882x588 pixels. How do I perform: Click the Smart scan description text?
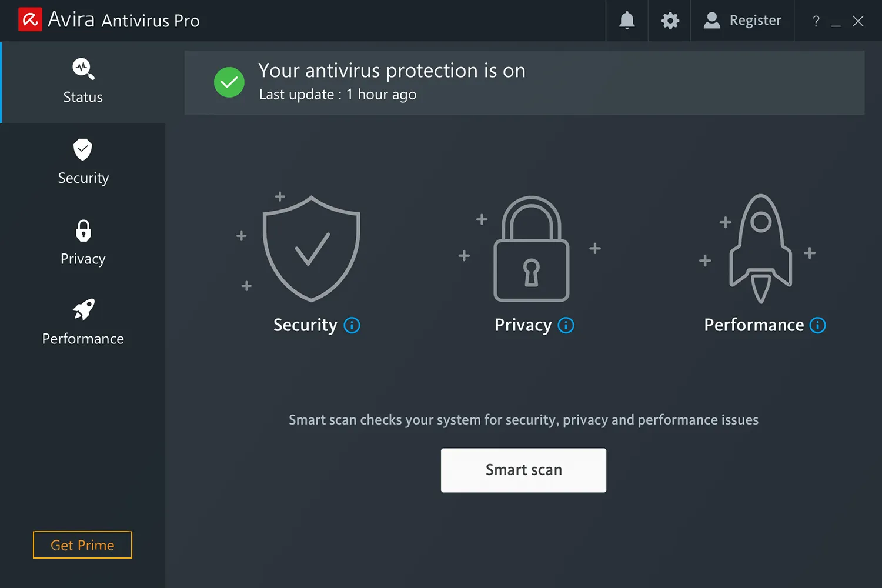point(523,419)
